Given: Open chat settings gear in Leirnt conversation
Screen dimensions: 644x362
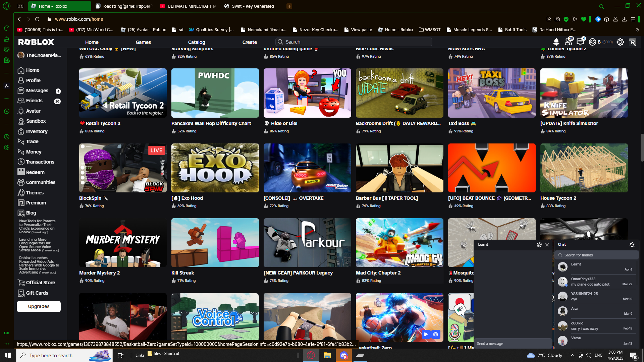Looking at the screenshot, I should coord(539,245).
